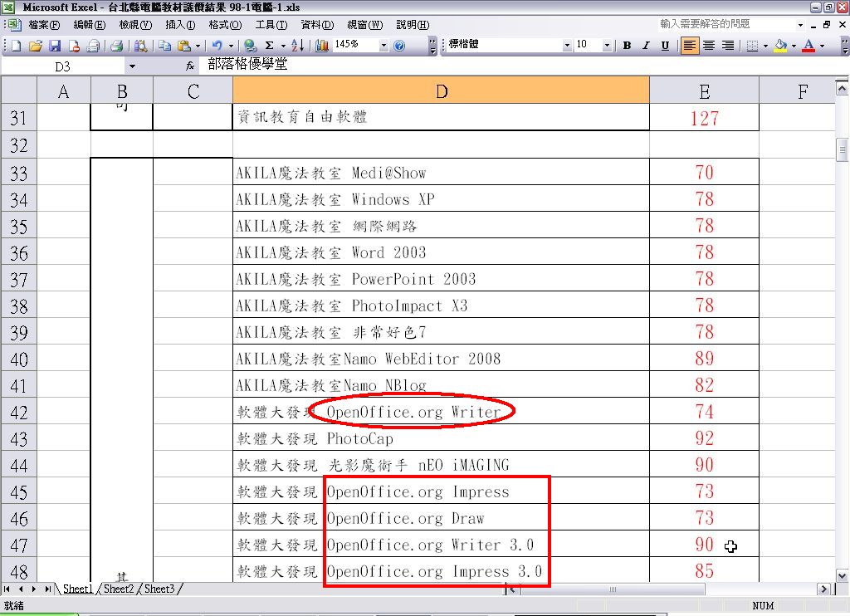The height and width of the screenshot is (616, 850).
Task: Open the font size dropdown showing 10
Action: click(x=607, y=46)
